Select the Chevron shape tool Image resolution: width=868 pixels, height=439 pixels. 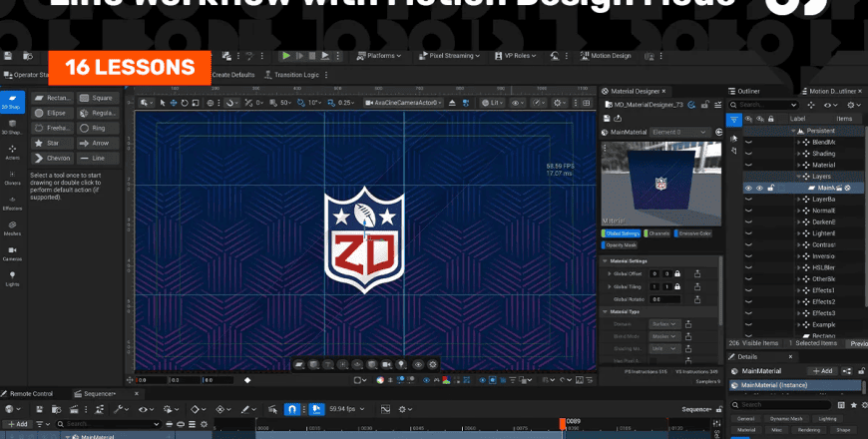pos(53,158)
